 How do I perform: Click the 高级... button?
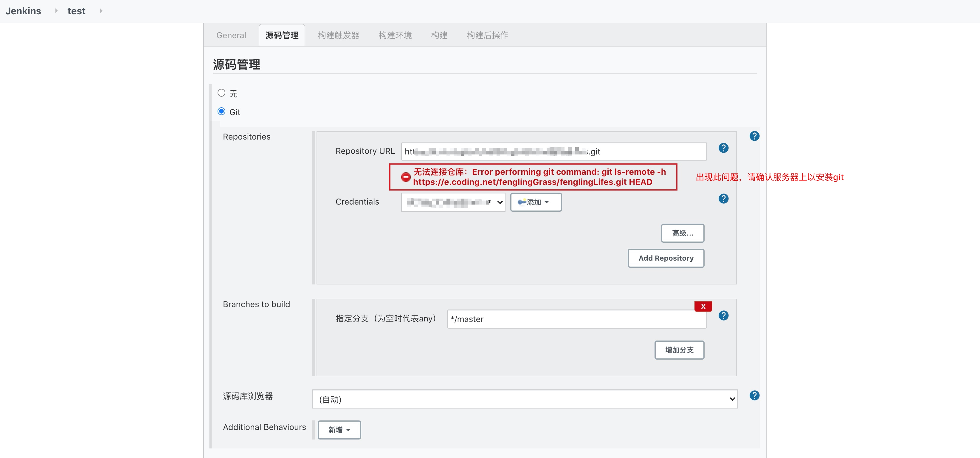682,233
